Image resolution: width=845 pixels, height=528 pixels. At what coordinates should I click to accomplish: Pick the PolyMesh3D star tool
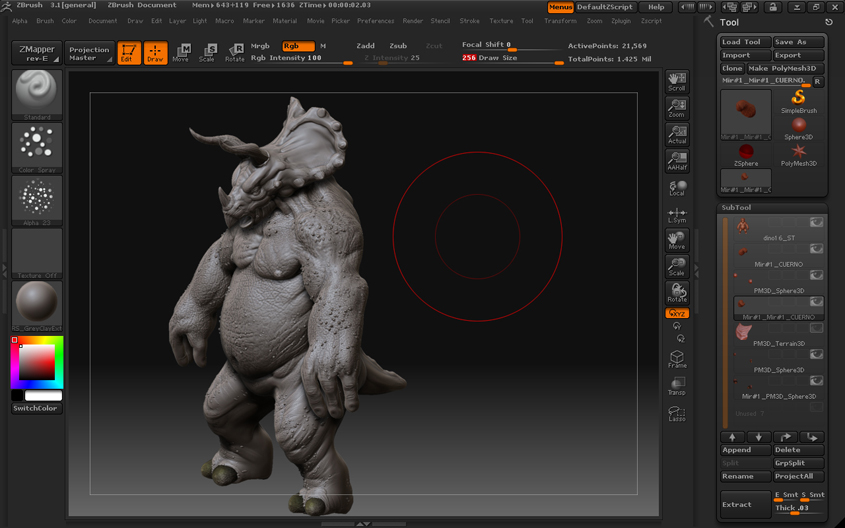point(799,155)
